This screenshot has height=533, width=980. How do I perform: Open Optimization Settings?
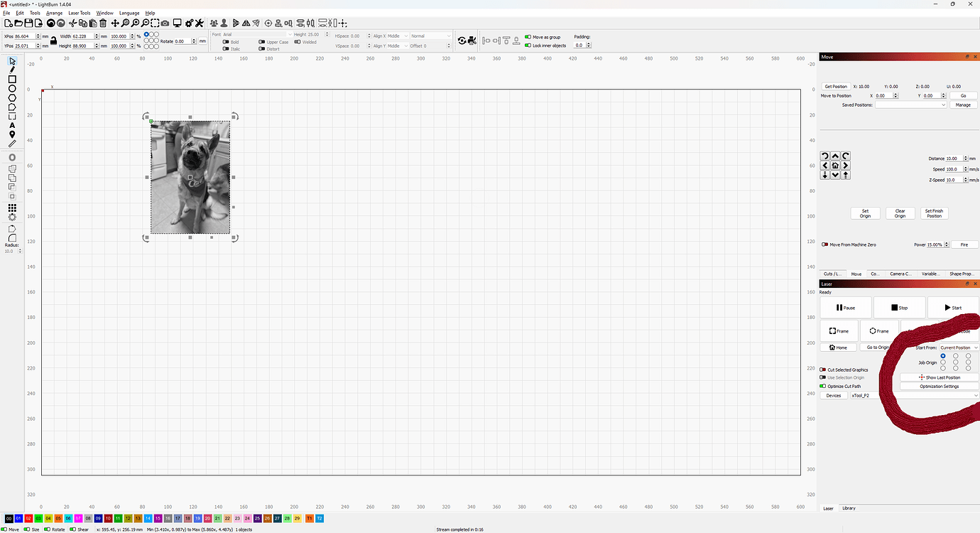click(938, 386)
